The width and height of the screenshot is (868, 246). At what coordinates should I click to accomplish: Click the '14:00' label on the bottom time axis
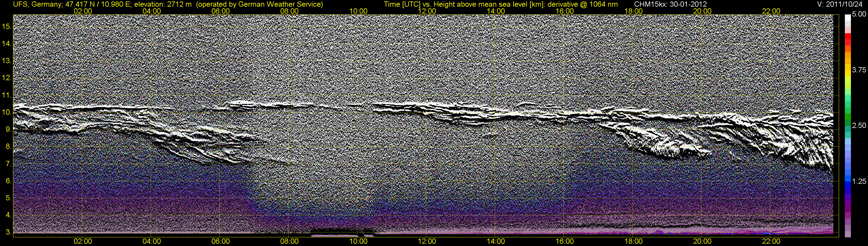pos(496,241)
